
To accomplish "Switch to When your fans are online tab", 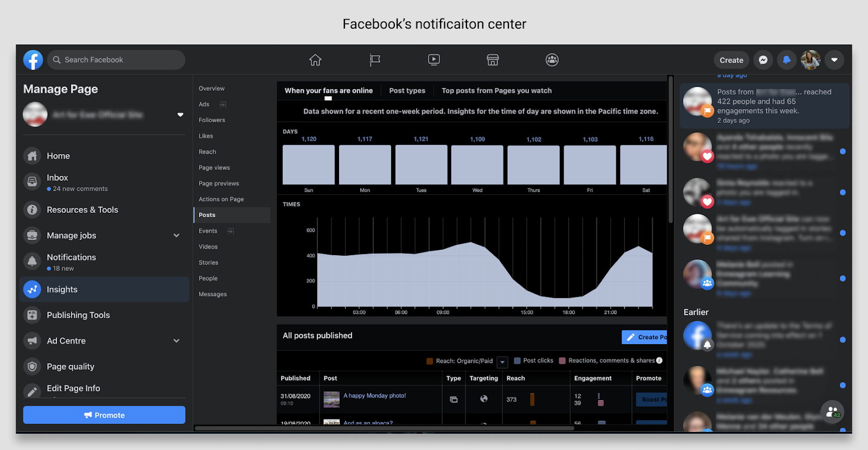I will pyautogui.click(x=329, y=91).
